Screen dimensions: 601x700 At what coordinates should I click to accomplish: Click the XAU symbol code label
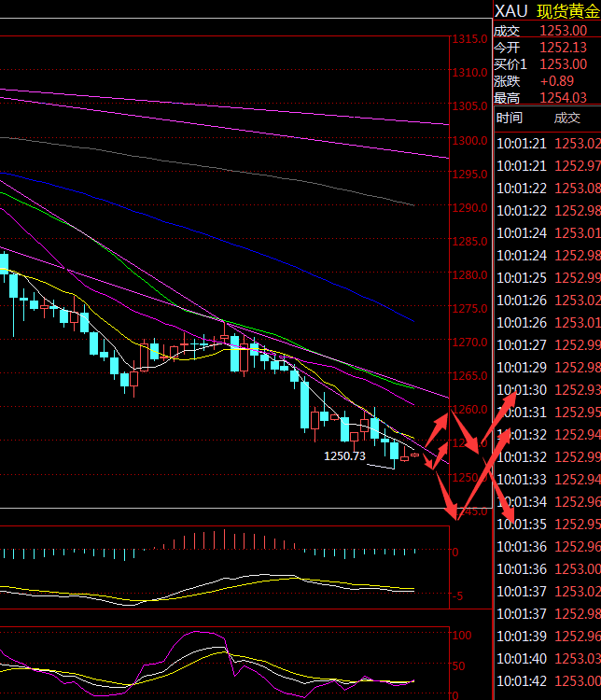point(512,11)
